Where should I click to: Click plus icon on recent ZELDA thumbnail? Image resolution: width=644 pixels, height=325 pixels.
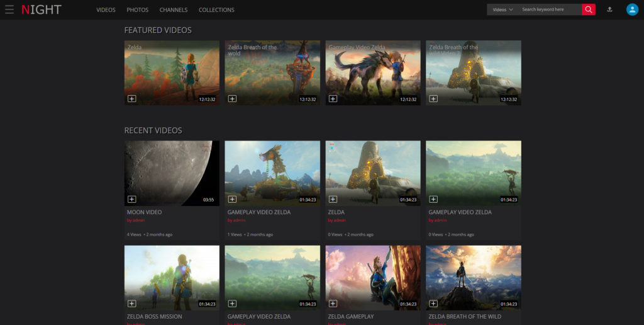(333, 199)
